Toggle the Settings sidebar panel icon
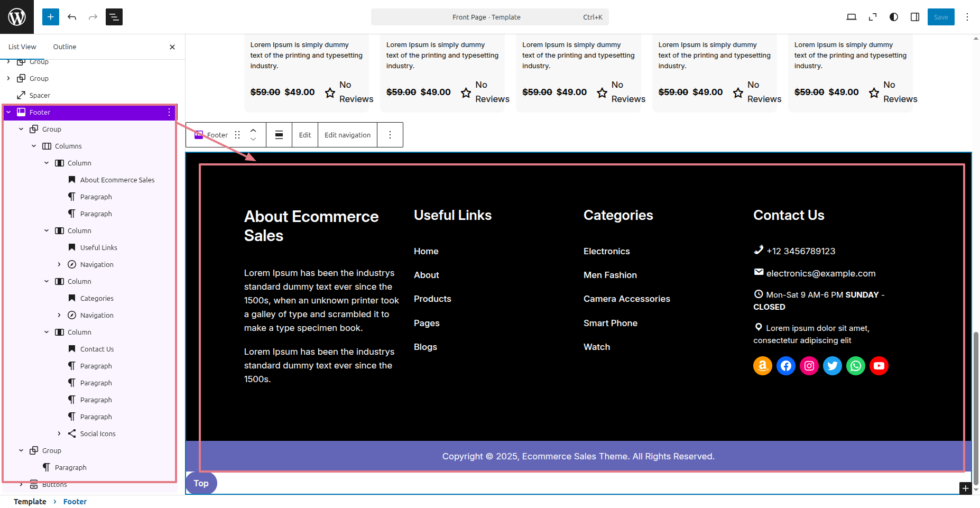This screenshot has width=980, height=508. [915, 17]
